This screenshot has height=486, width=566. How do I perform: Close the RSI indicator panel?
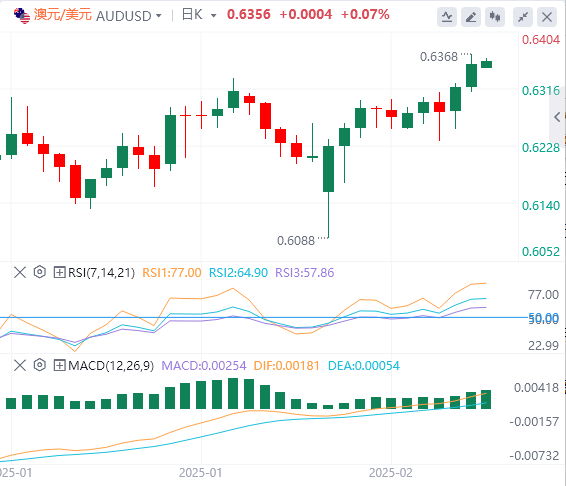click(20, 272)
